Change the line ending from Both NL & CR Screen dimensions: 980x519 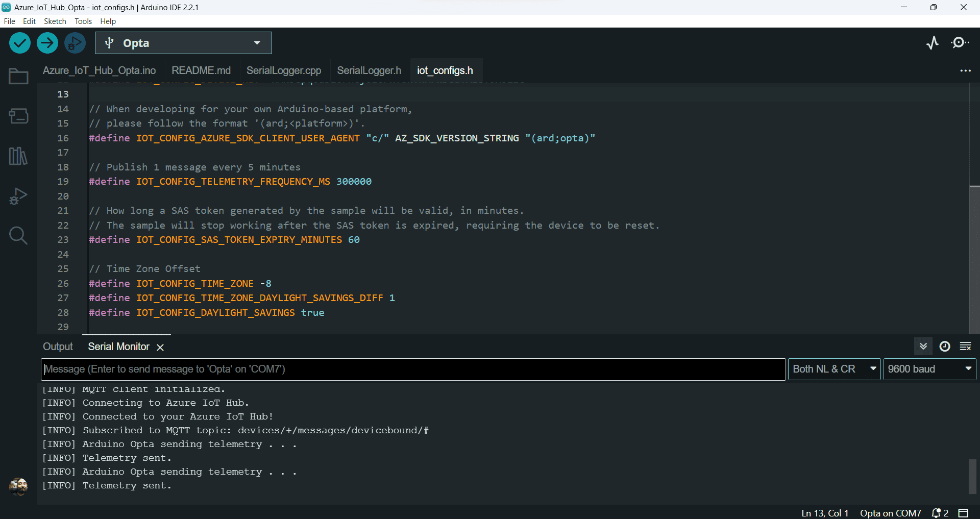[834, 369]
